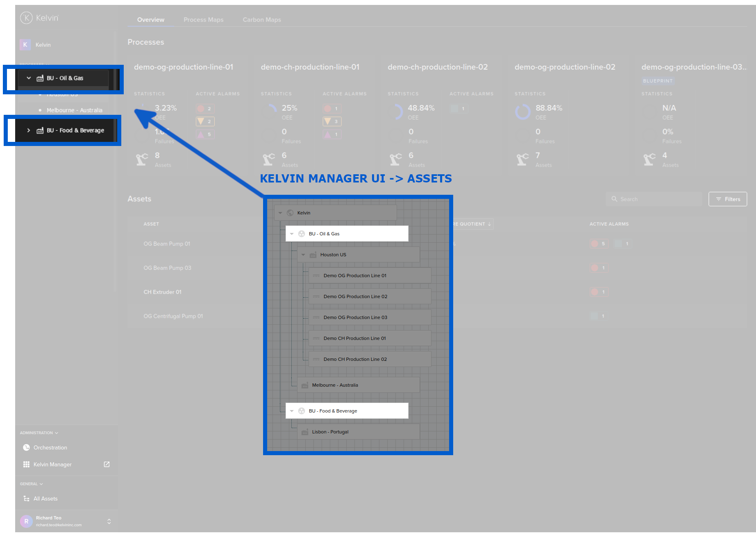
Task: Collapse the Kelvin root node disclosure triangle
Action: [280, 212]
